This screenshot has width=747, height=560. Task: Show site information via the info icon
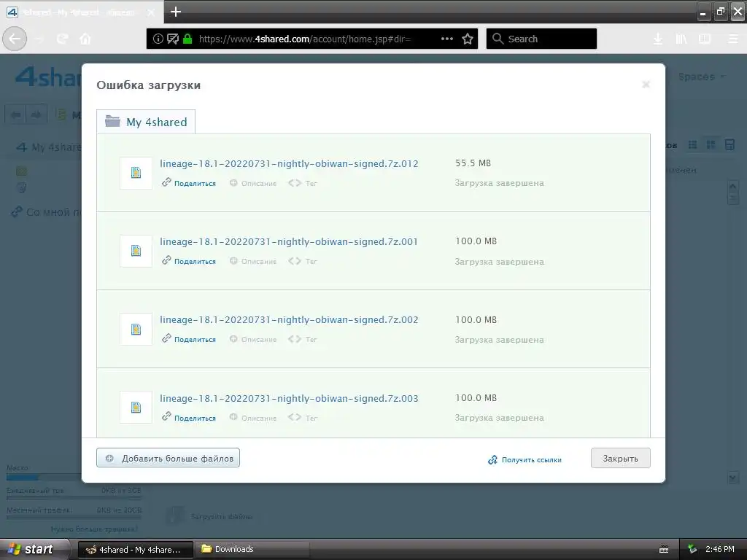[158, 39]
